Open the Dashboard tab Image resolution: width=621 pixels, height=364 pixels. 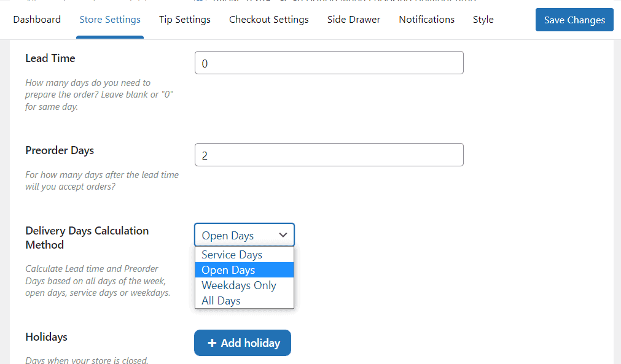point(37,20)
